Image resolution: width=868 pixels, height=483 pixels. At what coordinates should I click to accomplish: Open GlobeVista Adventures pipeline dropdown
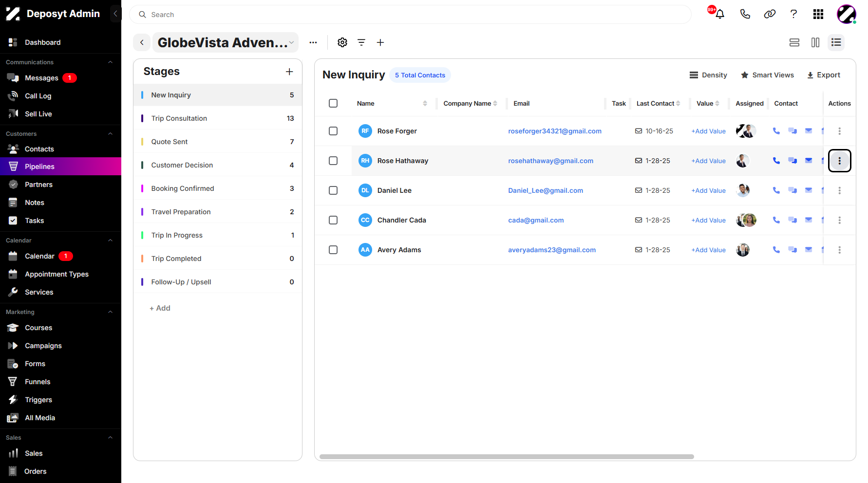226,42
